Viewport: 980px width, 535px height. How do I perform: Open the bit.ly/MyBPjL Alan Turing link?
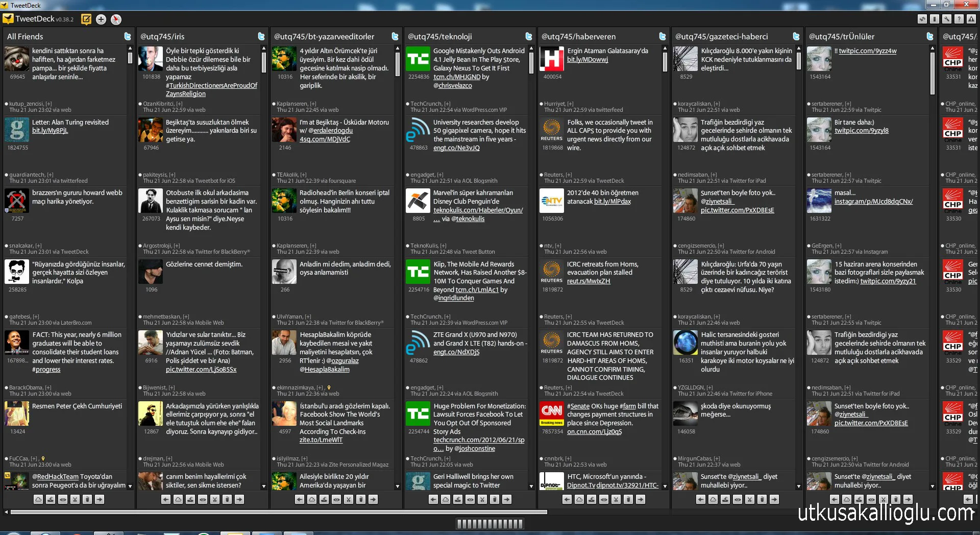pos(50,131)
